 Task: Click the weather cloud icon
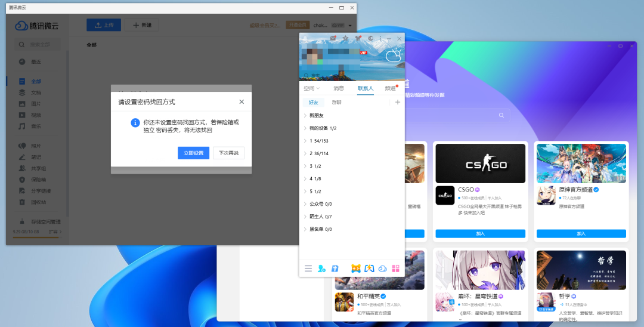[394, 55]
